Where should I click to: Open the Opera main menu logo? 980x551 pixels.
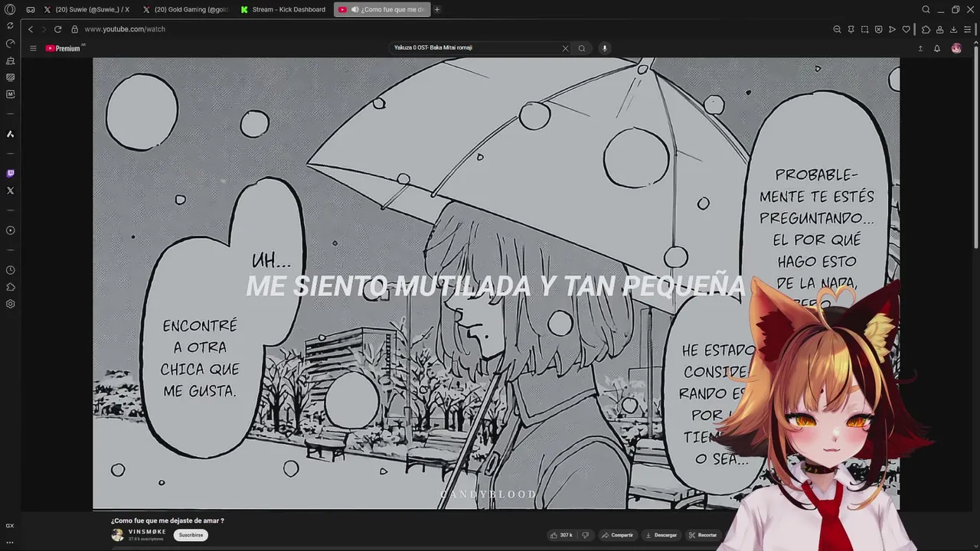pyautogui.click(x=10, y=9)
